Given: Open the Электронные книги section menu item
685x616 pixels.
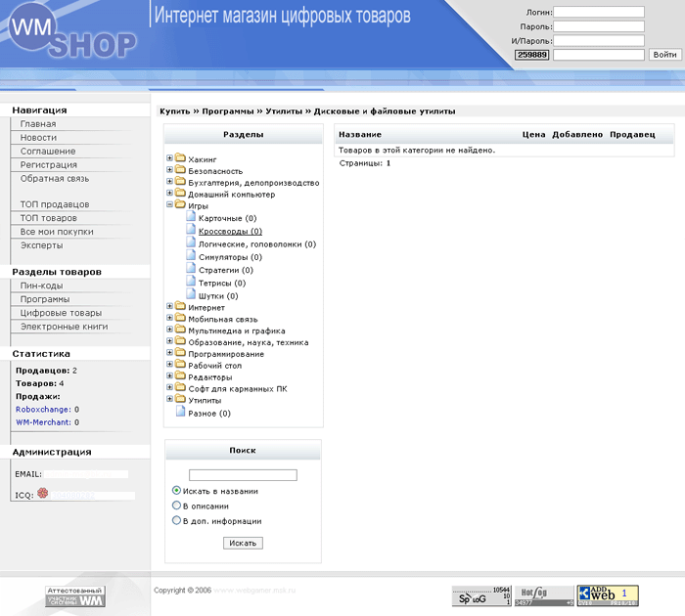Looking at the screenshot, I should (64, 327).
